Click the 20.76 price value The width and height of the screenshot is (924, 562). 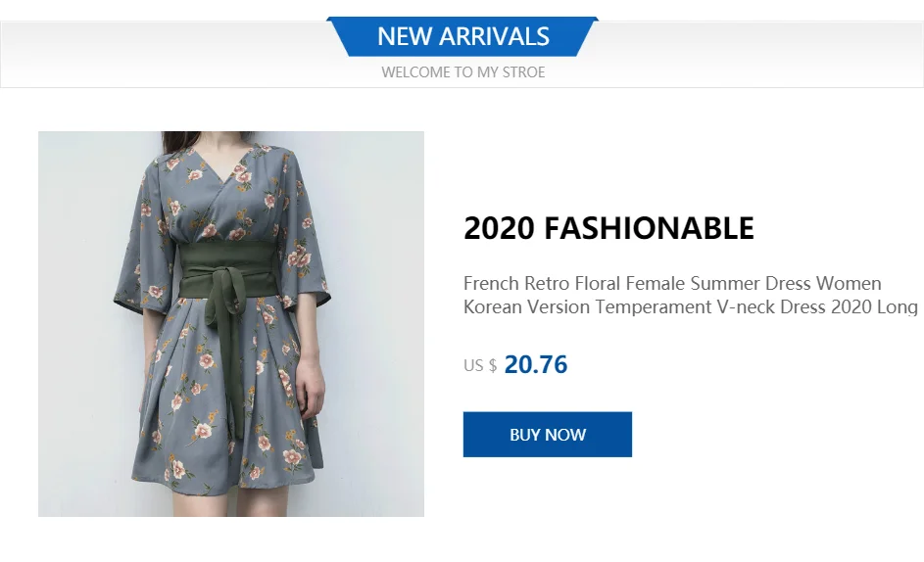[x=536, y=365]
